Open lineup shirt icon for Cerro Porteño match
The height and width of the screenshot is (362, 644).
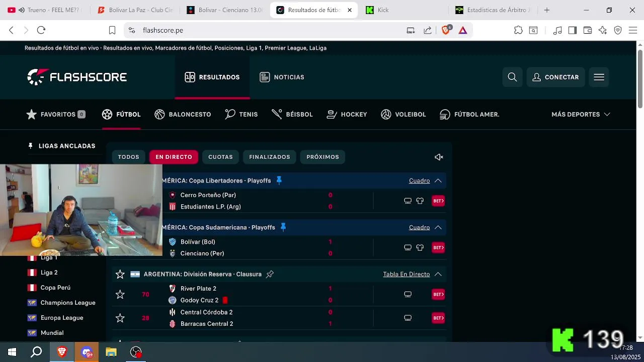tap(420, 201)
